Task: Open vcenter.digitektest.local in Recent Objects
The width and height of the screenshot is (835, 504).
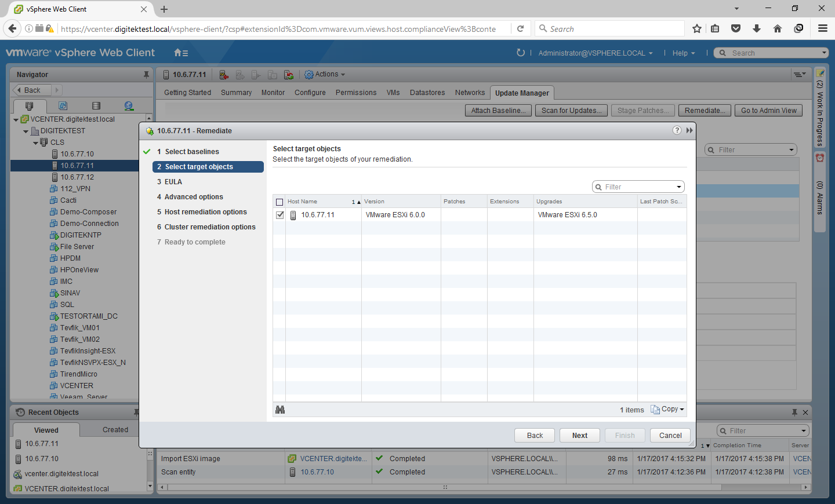Action: pos(61,474)
